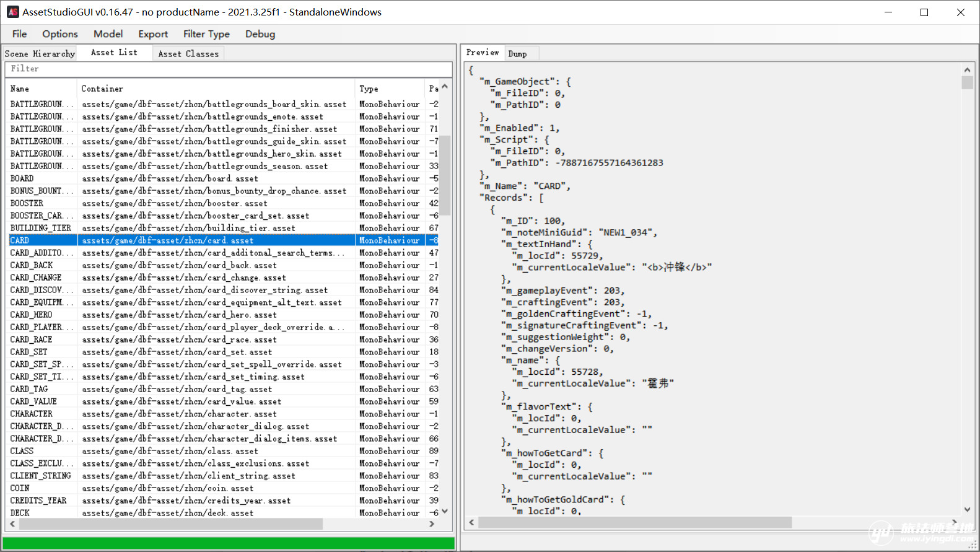This screenshot has height=552, width=980.
Task: Click the m_PathID -7887167557164361283 line
Action: tap(577, 163)
